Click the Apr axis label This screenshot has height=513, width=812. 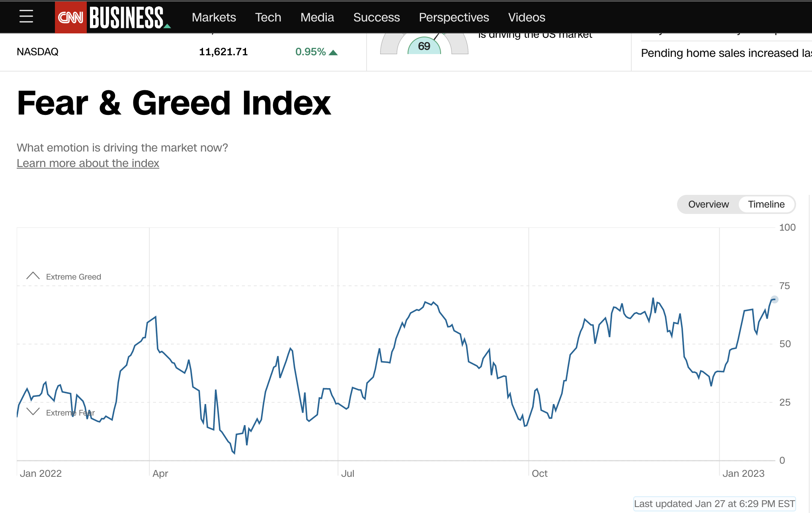coord(160,473)
